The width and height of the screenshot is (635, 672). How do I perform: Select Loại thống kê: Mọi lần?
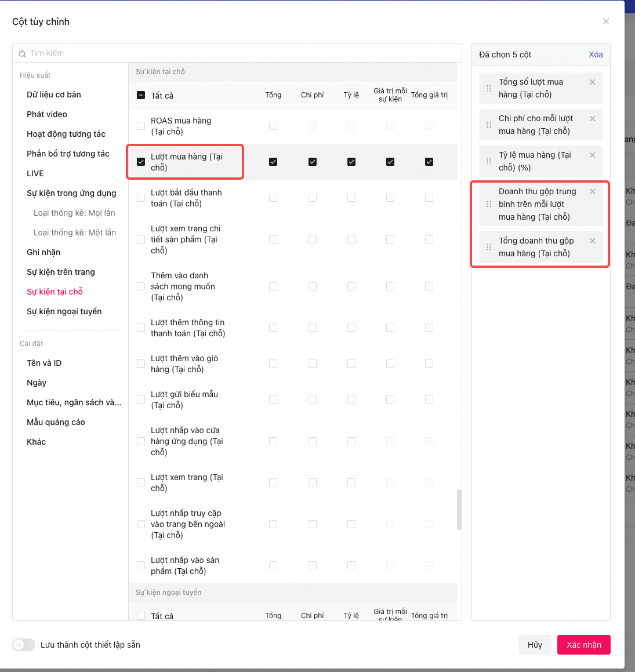point(74,213)
